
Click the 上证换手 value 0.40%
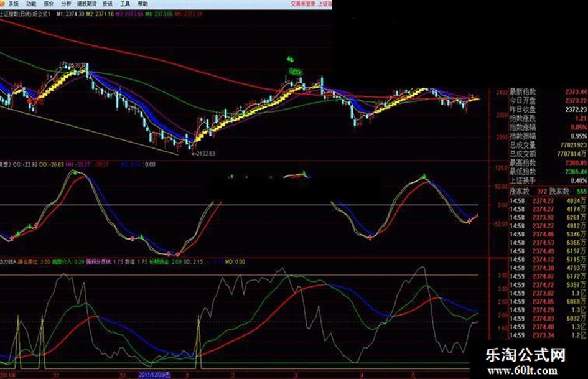pos(579,181)
